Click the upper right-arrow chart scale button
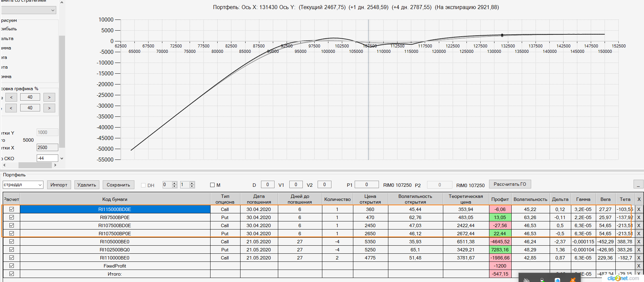 (x=49, y=97)
